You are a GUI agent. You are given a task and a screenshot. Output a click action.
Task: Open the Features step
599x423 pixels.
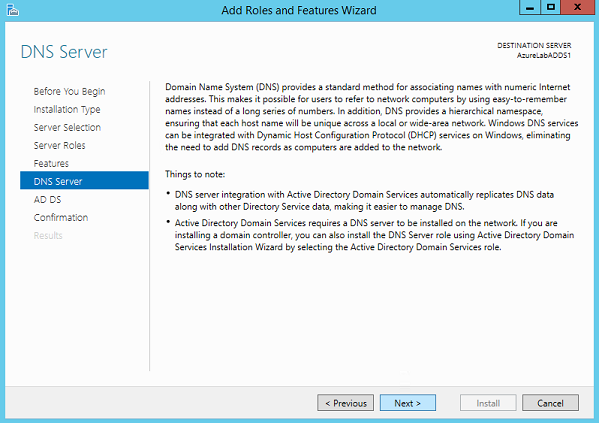[51, 163]
